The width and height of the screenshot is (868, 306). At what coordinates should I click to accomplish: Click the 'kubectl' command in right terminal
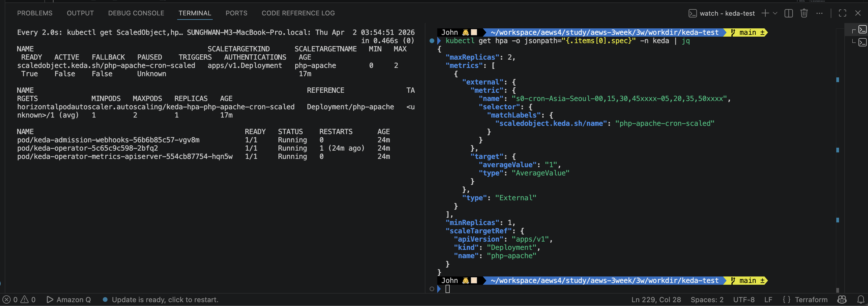click(x=460, y=41)
